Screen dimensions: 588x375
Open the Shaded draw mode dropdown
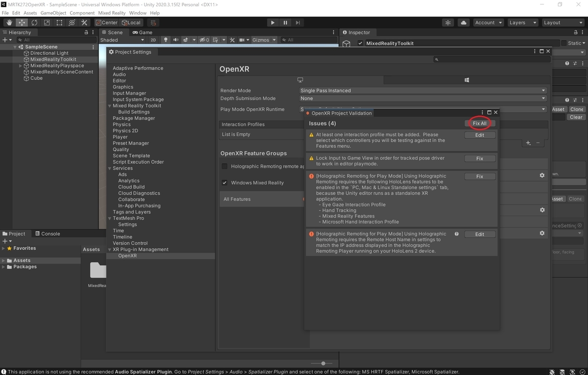point(122,40)
